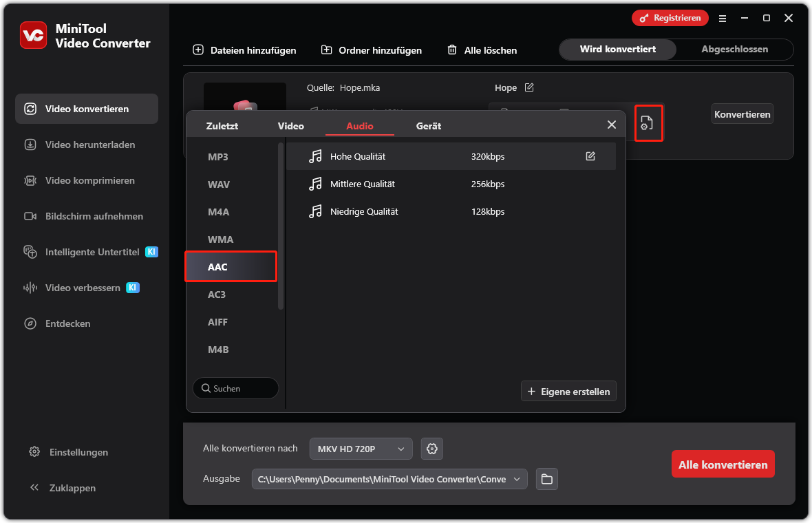Screen dimensions: 812x523
Task: Open Intelligente Untertitel section
Action: [x=87, y=252]
